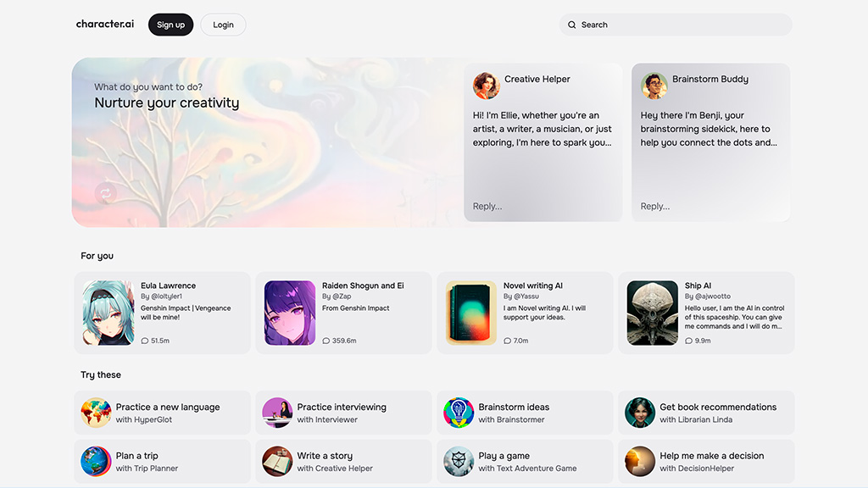Click author By @ajwootto
This screenshot has height=488, width=868.
[x=708, y=297]
